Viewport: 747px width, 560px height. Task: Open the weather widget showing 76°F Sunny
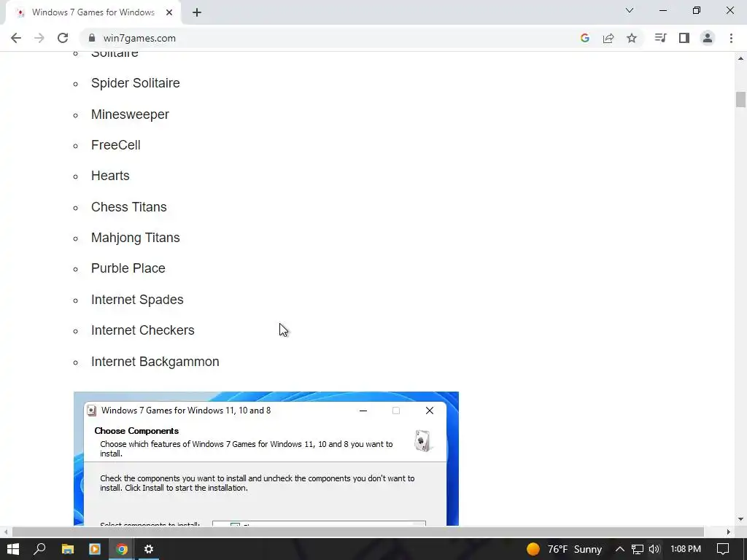564,549
